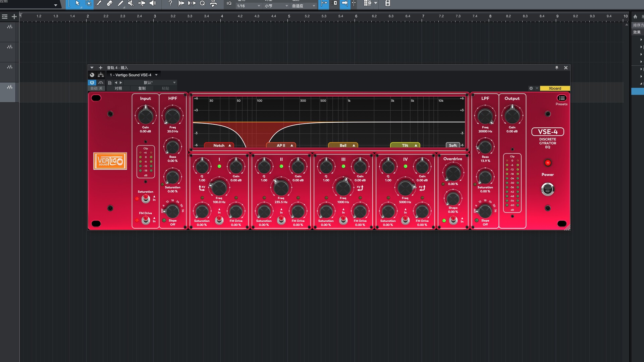Toggle Input FM Drive In switch
Image resolution: width=644 pixels, height=362 pixels.
point(146,220)
